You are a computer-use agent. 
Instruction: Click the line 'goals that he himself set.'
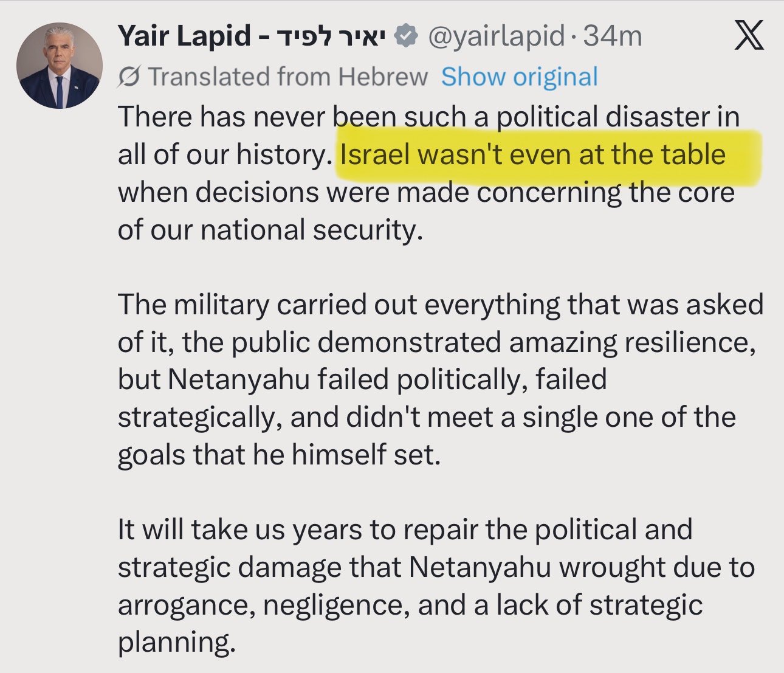point(278,455)
